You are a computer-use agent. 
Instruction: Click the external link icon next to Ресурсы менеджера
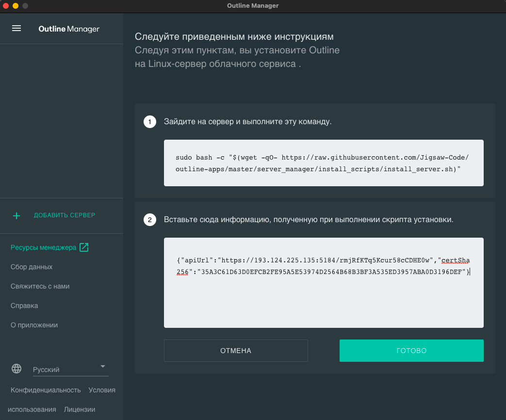tap(84, 247)
